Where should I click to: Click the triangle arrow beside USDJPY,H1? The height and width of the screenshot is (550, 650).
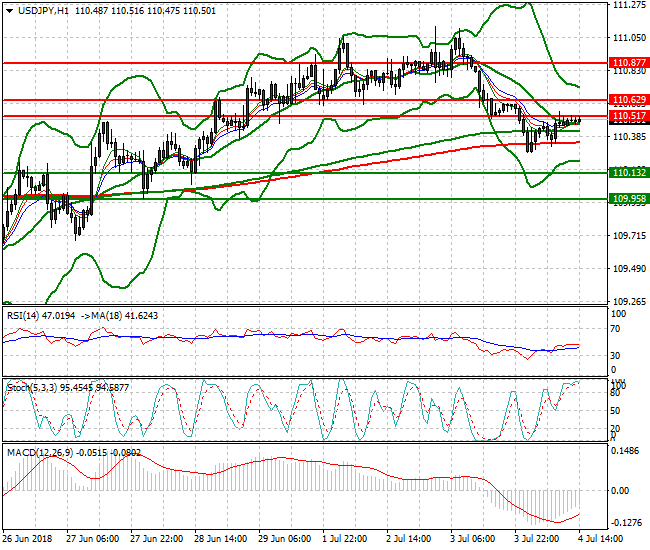(8, 9)
